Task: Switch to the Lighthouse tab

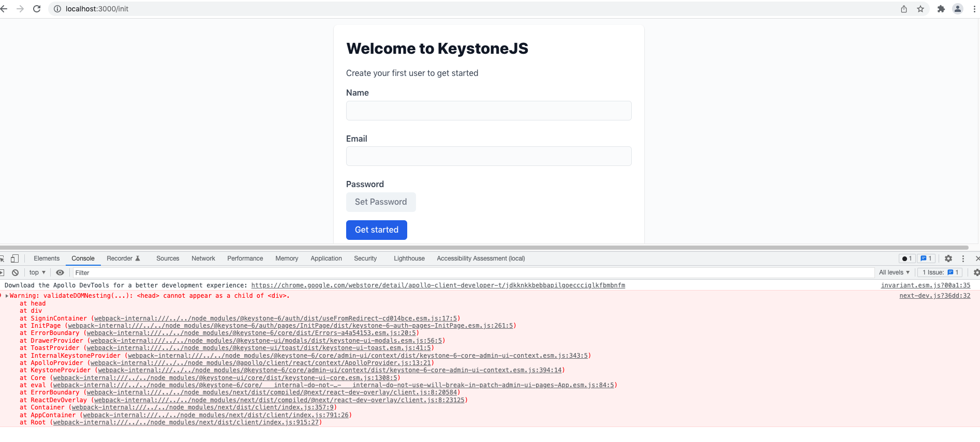Action: point(409,258)
